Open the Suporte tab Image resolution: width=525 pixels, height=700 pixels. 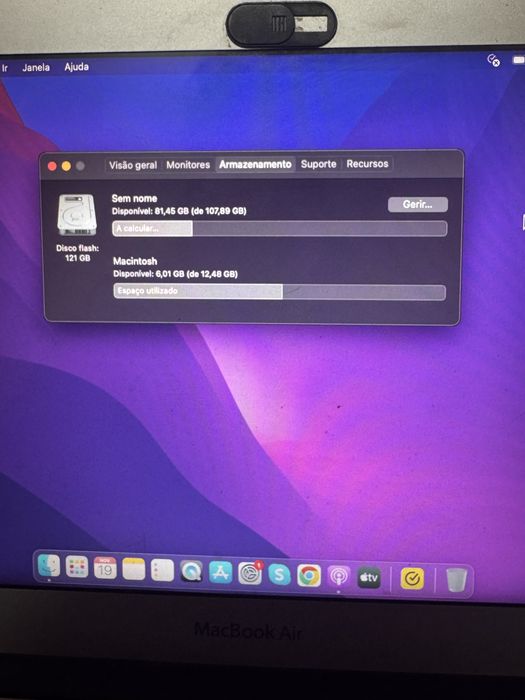(318, 164)
